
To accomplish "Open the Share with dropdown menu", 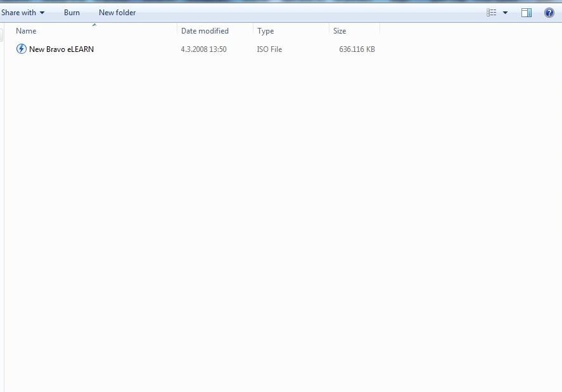I will (23, 13).
